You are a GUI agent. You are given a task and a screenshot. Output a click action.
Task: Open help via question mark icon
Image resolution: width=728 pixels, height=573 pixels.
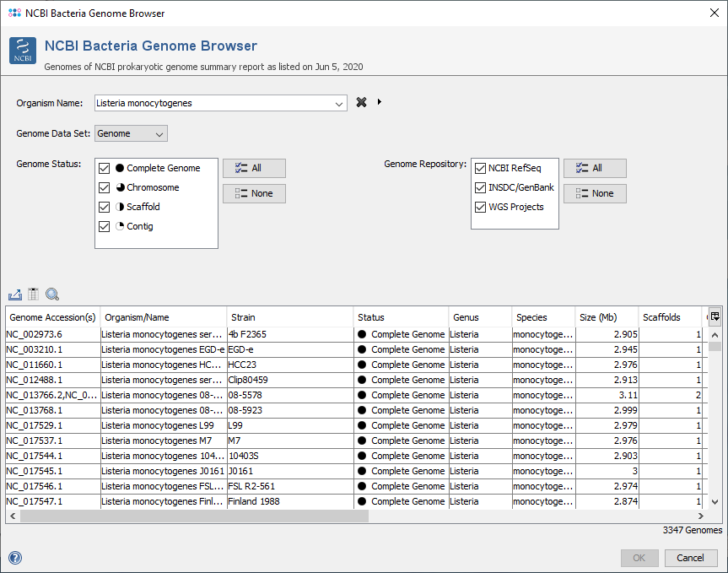(x=15, y=558)
